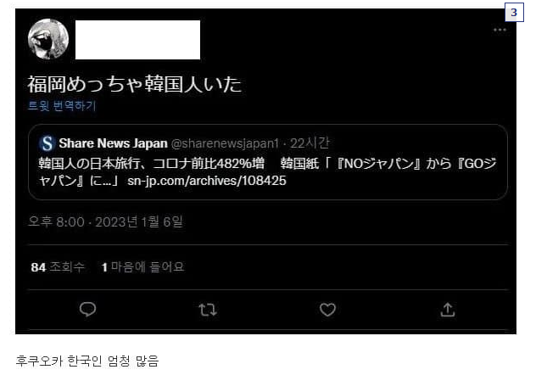547x392 pixels.
Task: Open the quoted Share News Japan tweet card
Action: coord(268,162)
